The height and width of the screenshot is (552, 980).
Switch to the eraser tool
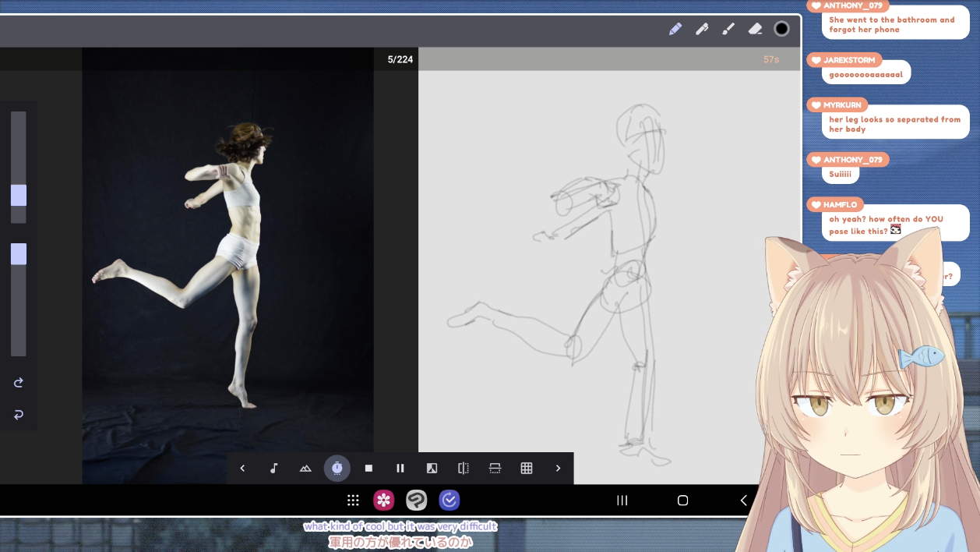click(755, 29)
